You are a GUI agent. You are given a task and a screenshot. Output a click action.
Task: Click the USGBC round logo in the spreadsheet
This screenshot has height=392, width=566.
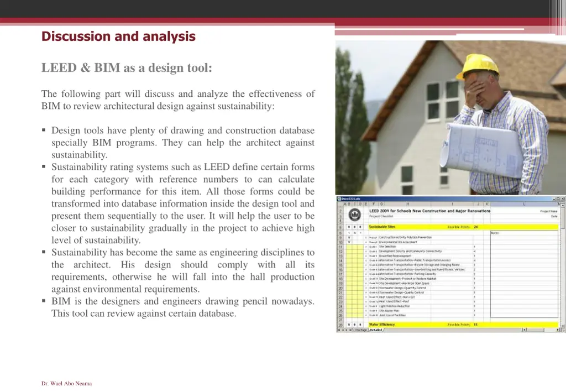point(355,215)
